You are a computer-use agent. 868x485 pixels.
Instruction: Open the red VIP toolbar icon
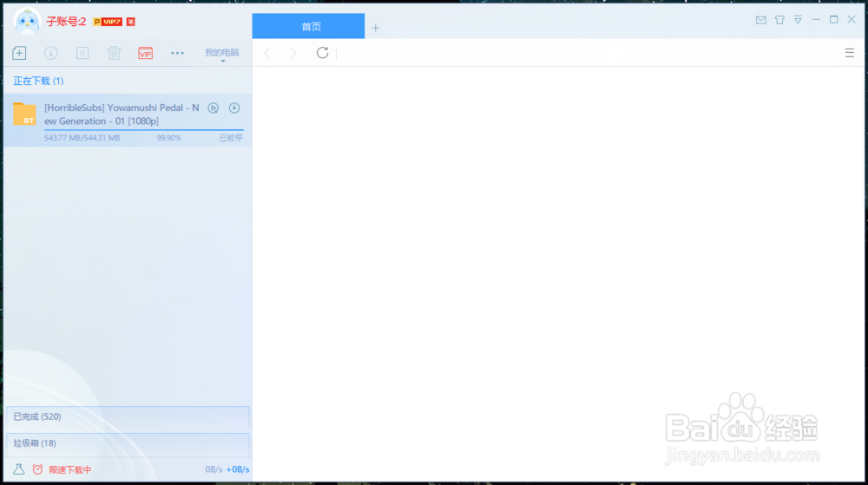[x=146, y=53]
